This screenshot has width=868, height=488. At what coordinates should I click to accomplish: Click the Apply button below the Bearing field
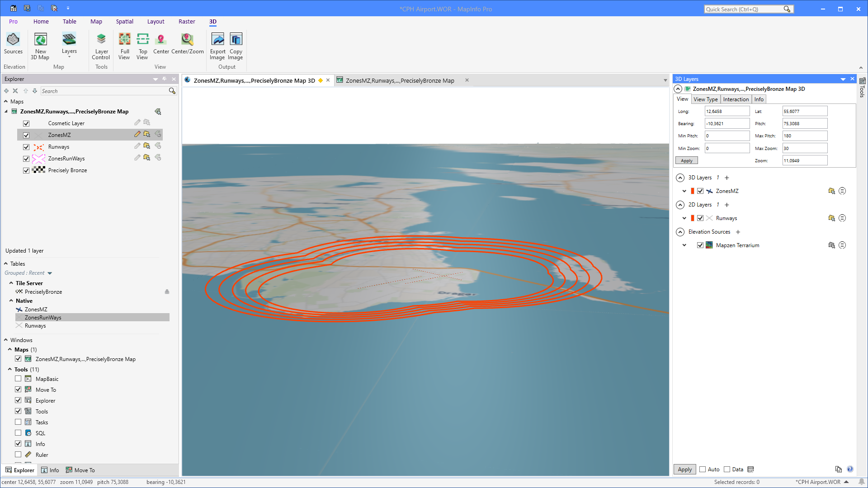(686, 160)
